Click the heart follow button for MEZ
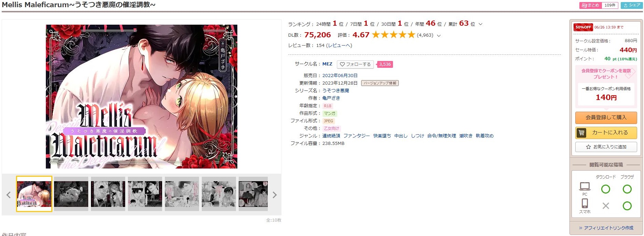The width and height of the screenshot is (644, 236). pyautogui.click(x=355, y=64)
